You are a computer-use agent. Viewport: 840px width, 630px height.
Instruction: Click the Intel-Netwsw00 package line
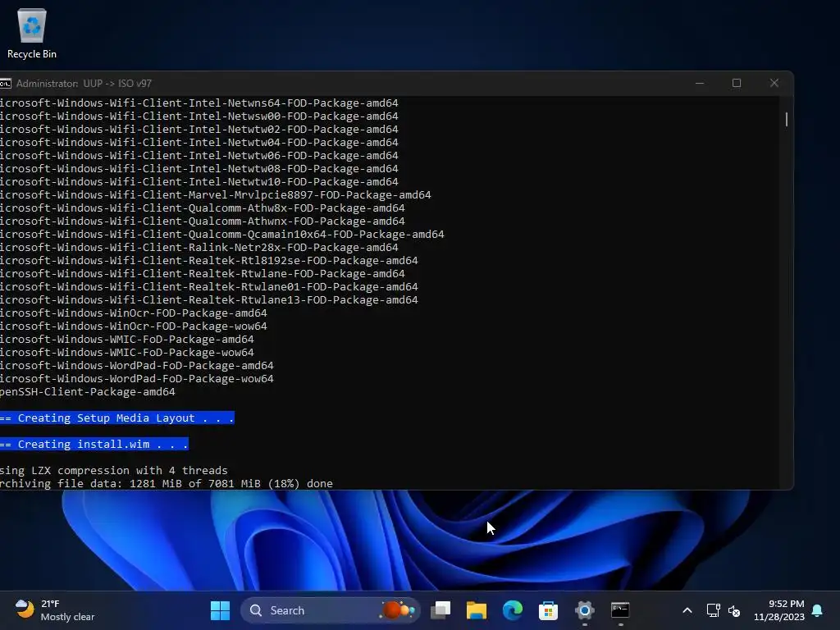click(x=199, y=116)
